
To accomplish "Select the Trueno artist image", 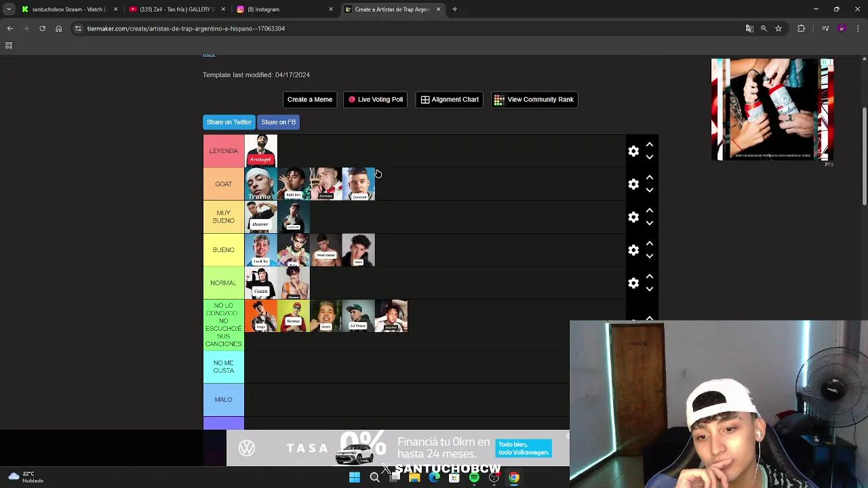I will [261, 184].
